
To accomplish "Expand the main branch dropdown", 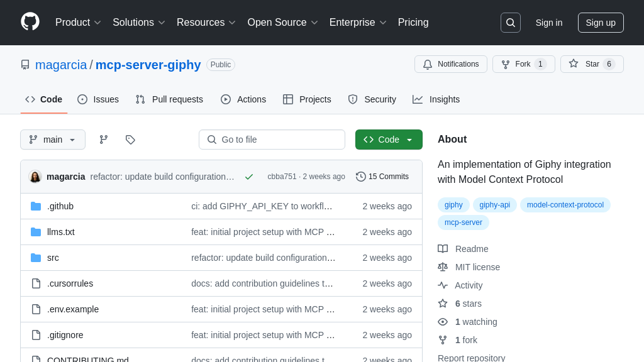I will (53, 140).
